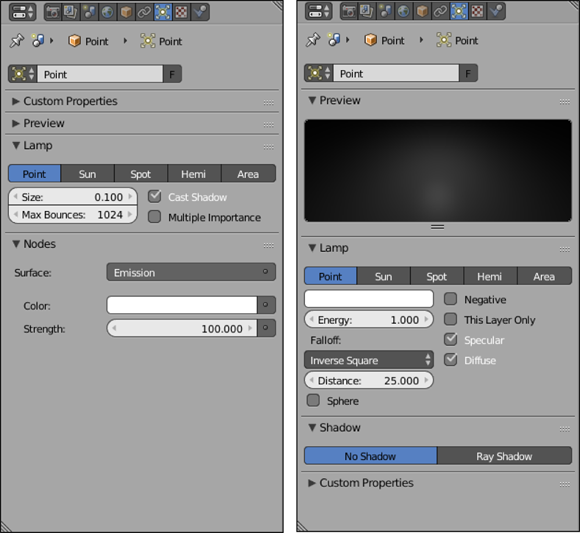This screenshot has height=533, width=580.
Task: Click the Ray Shadow button
Action: click(x=505, y=456)
